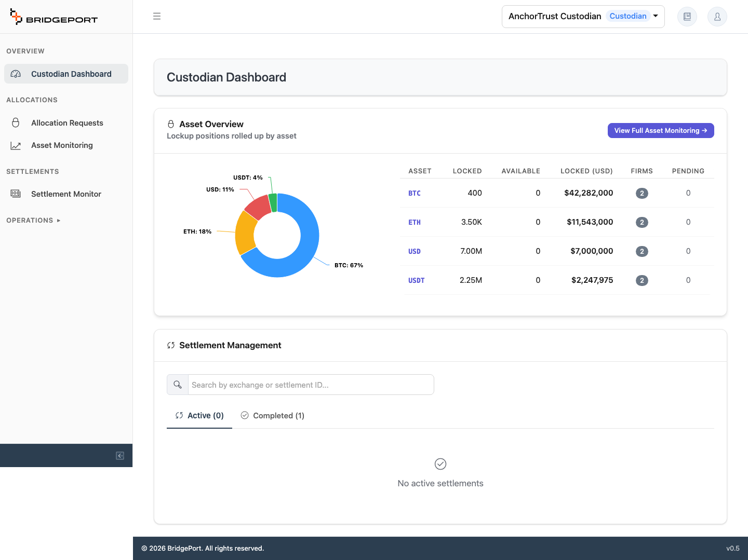Click the green USDT donut segment
Screen dimensions: 748x560
coord(273,202)
